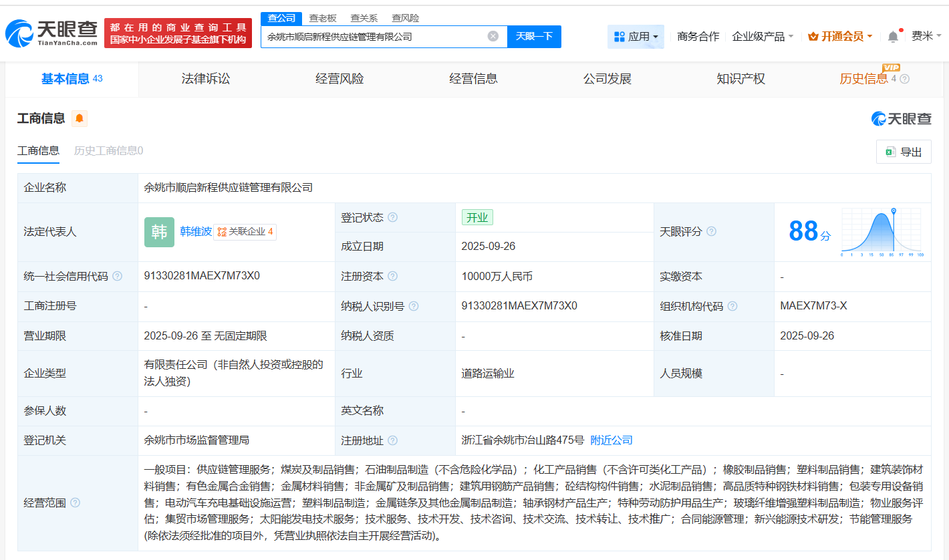Viewport: 949px width, 560px height.
Task: Click the Excel export icon on 导出 button
Action: 892,151
